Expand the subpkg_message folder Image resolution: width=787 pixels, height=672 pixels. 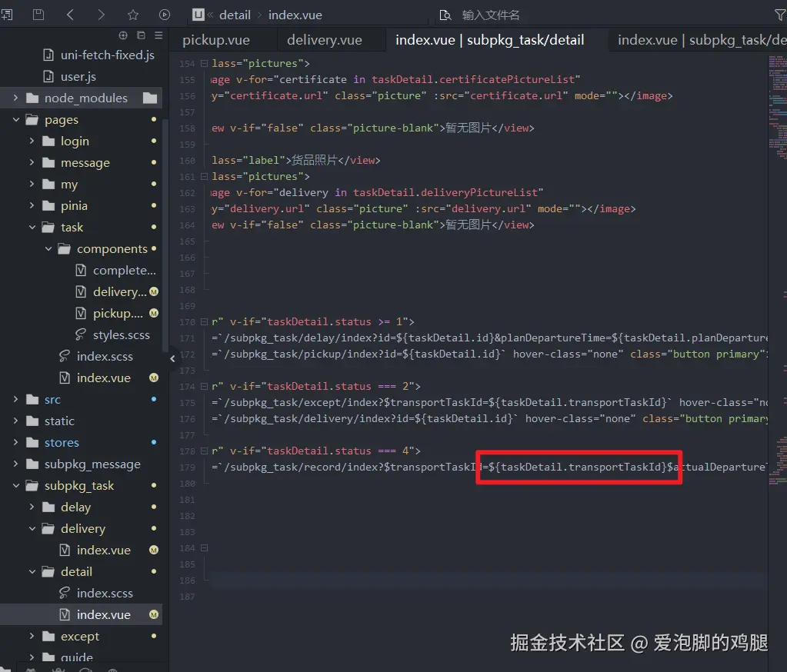15,464
